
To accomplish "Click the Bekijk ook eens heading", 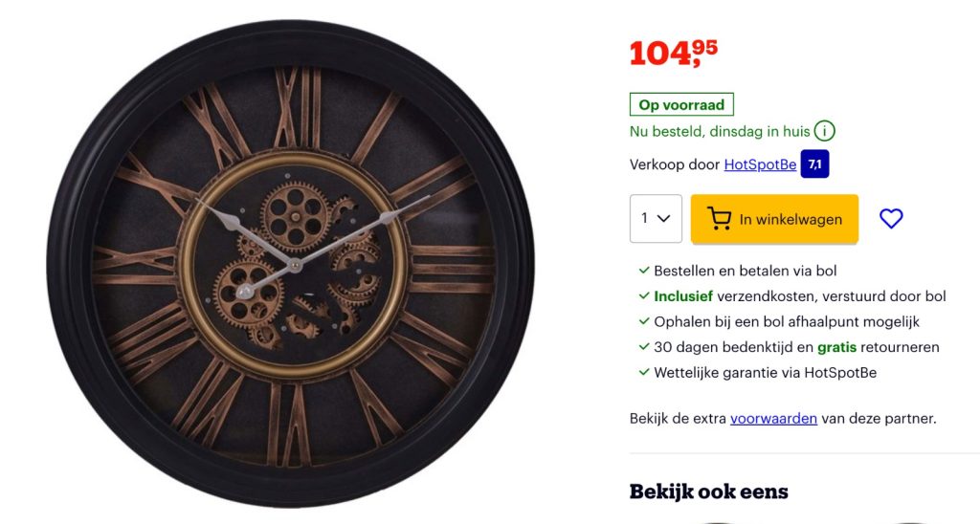I will [709, 491].
